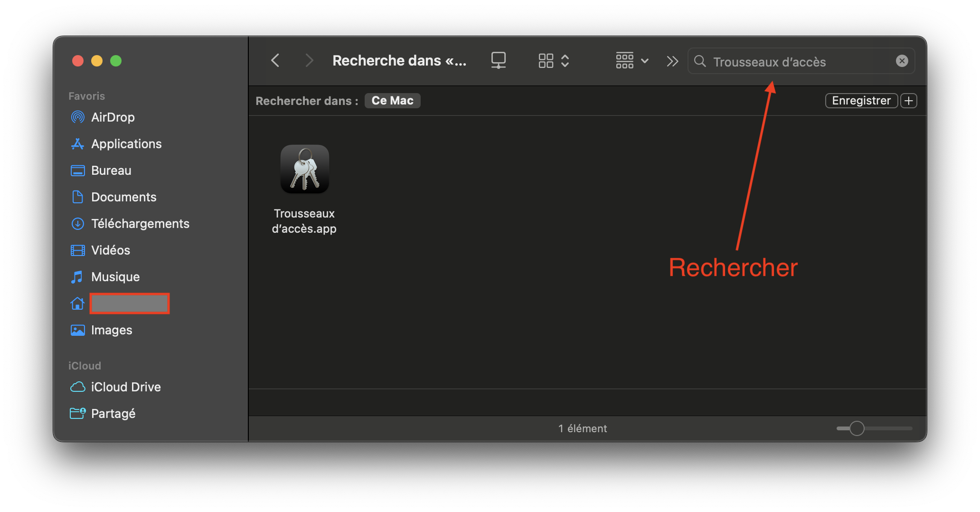This screenshot has width=980, height=512.
Task: Open the Images folder
Action: pos(112,330)
